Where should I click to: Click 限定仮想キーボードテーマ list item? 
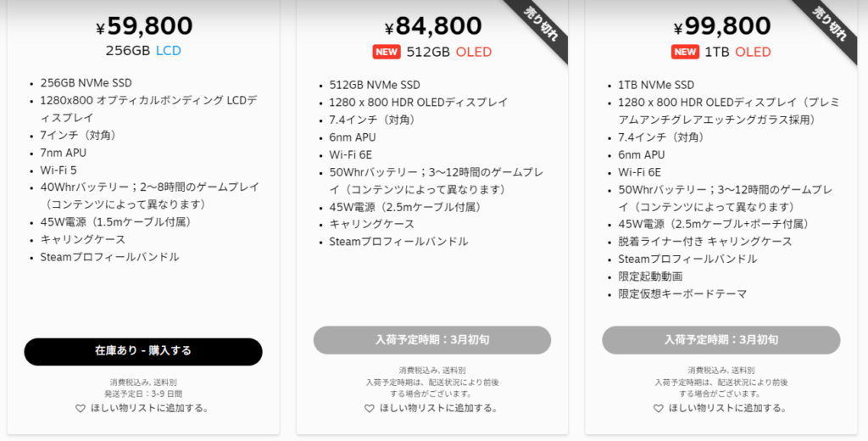click(x=682, y=293)
